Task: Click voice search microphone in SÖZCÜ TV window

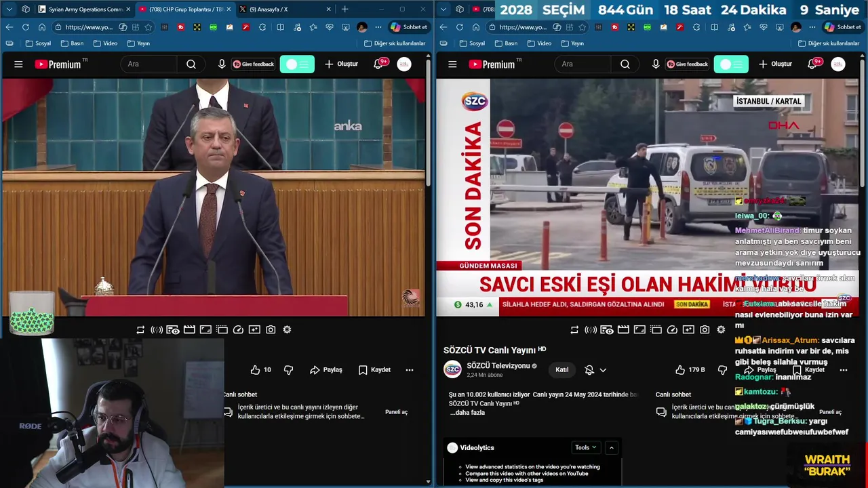Action: pyautogui.click(x=656, y=64)
